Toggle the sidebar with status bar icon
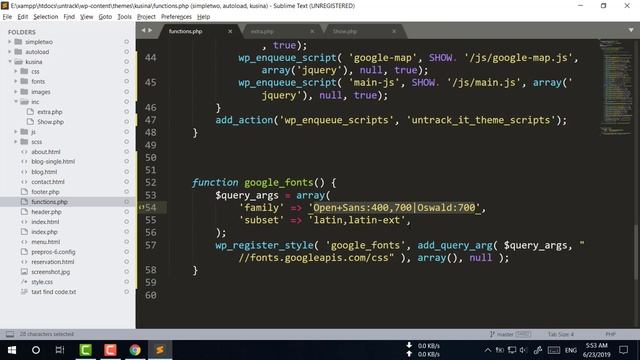 tap(10, 334)
